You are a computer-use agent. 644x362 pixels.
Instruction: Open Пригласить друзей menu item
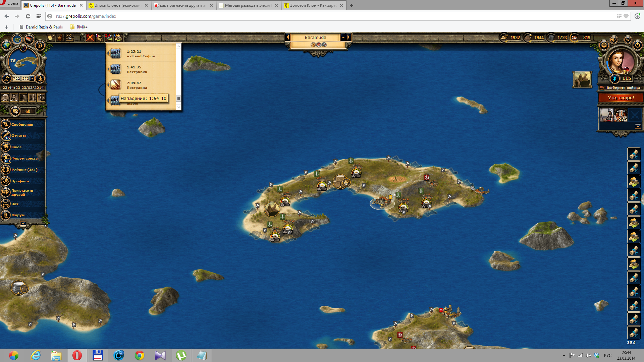click(22, 192)
